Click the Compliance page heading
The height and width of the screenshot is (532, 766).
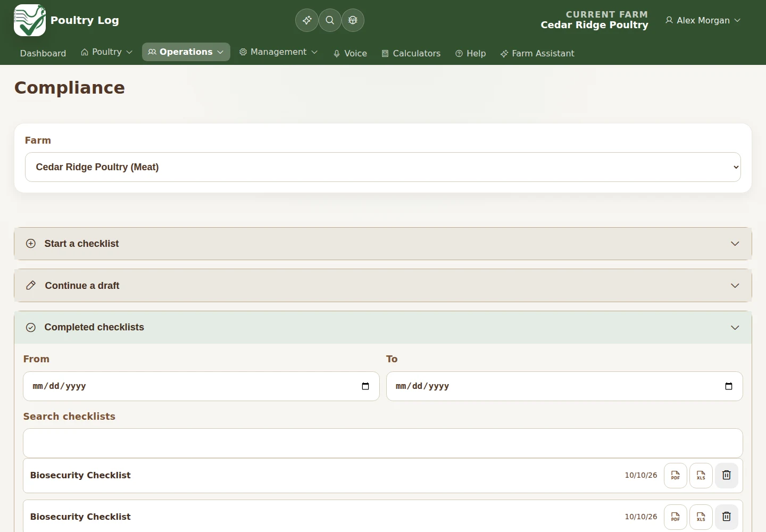point(70,88)
